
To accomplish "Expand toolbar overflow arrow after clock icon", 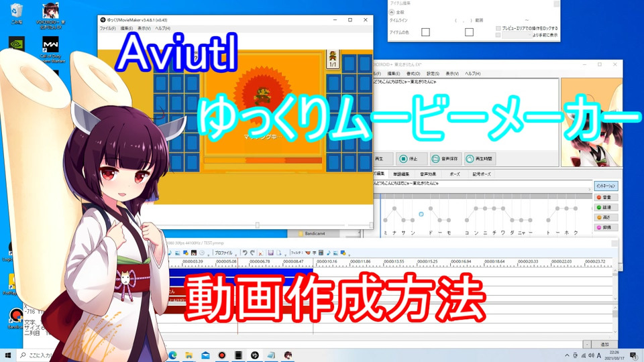I will (x=209, y=255).
